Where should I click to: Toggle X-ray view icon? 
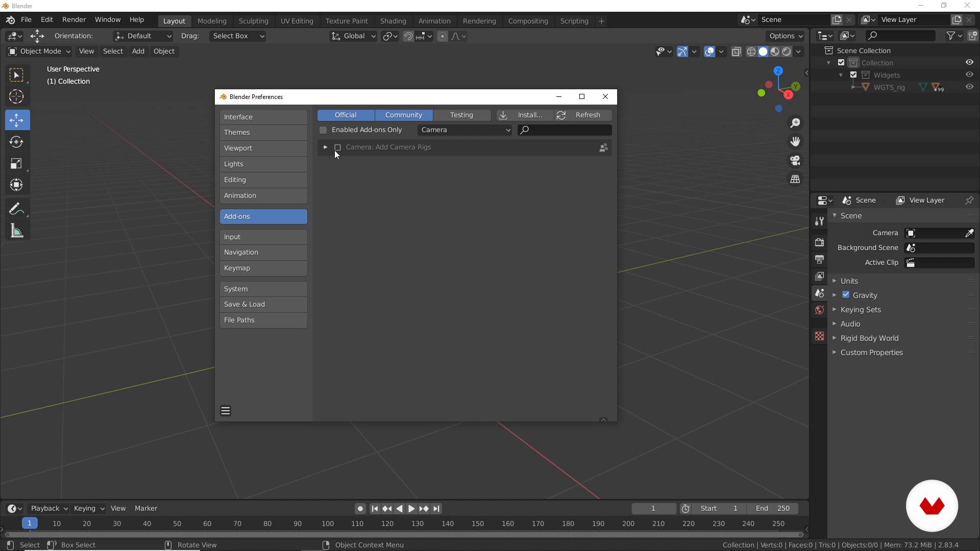[x=736, y=52]
